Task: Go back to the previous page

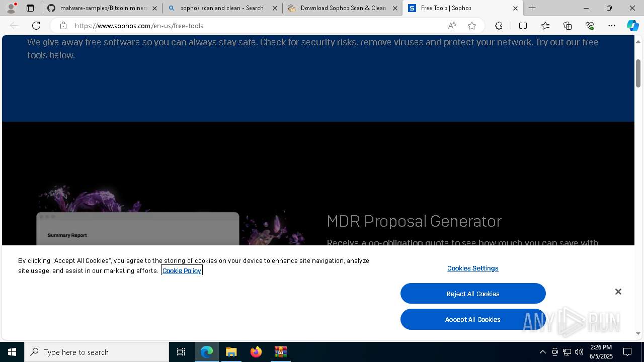Action: point(14,26)
